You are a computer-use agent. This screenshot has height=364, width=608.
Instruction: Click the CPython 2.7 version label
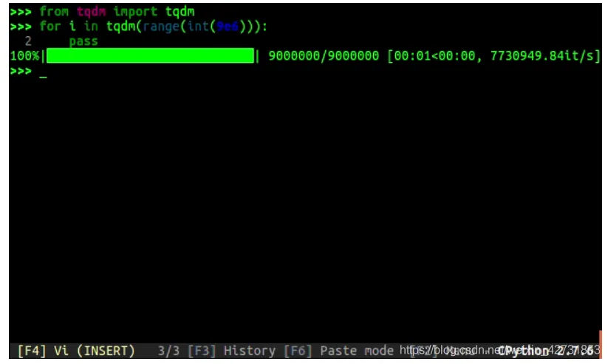pyautogui.click(x=546, y=351)
